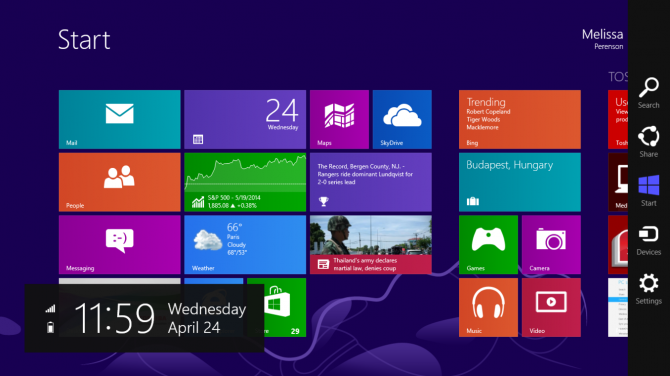Launch the Music tile
Viewport: 670px width, 376px height.
pos(488,307)
